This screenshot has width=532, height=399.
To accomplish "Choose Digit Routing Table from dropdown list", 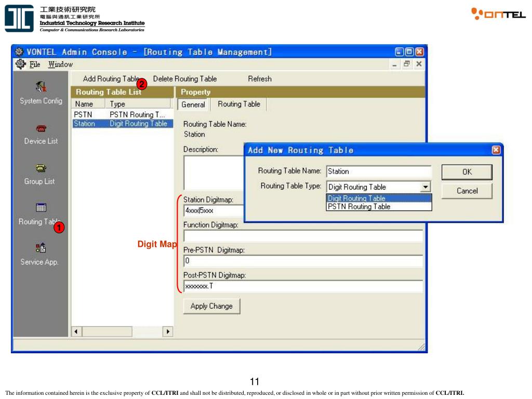I will pyautogui.click(x=379, y=198).
